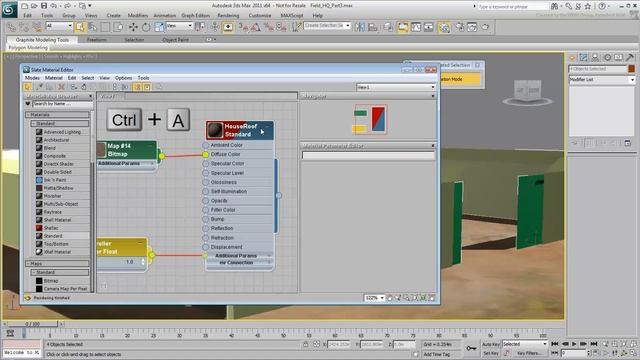Click the Key Filters button

click(529, 353)
